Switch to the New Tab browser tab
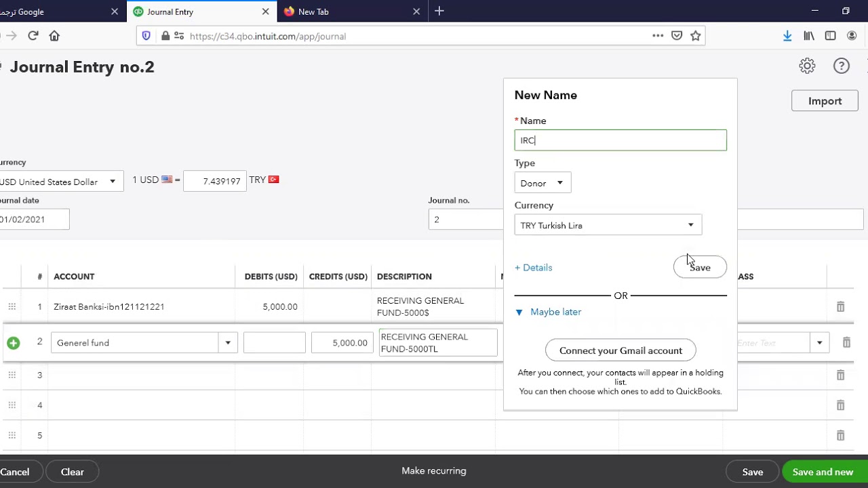868x488 pixels. [352, 12]
